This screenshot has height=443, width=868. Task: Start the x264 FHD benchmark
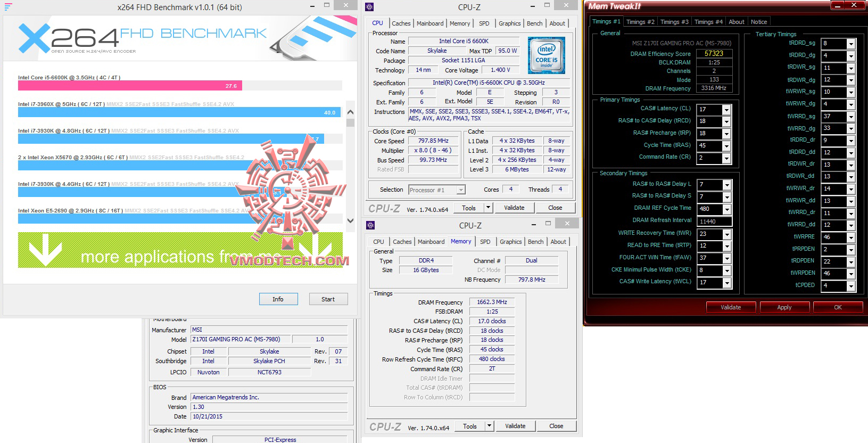(x=328, y=299)
